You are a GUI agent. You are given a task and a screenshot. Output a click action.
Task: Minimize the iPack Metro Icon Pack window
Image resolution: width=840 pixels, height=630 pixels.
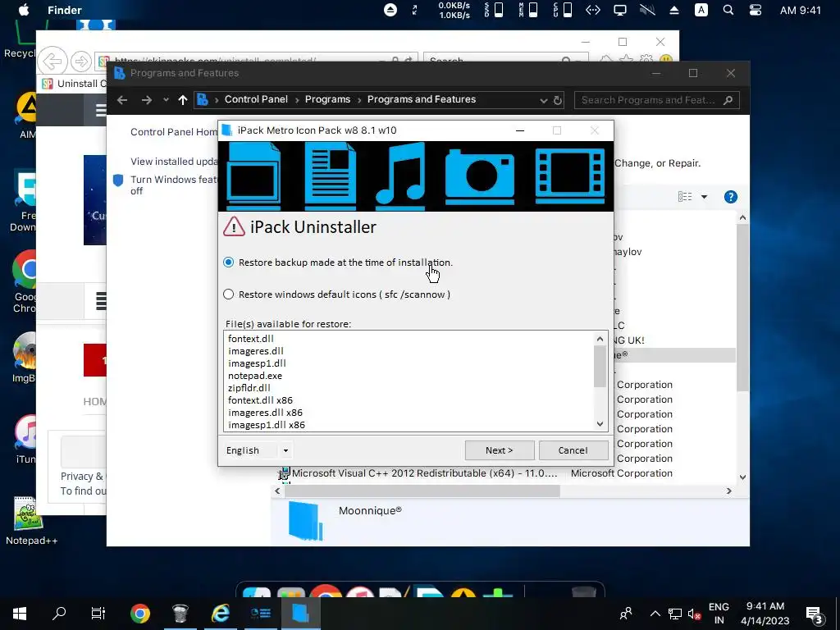(x=519, y=130)
